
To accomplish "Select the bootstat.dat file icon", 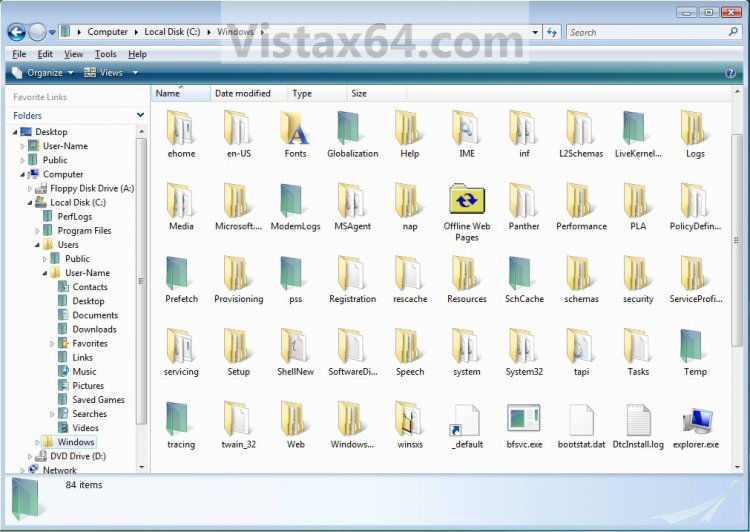I will [582, 420].
